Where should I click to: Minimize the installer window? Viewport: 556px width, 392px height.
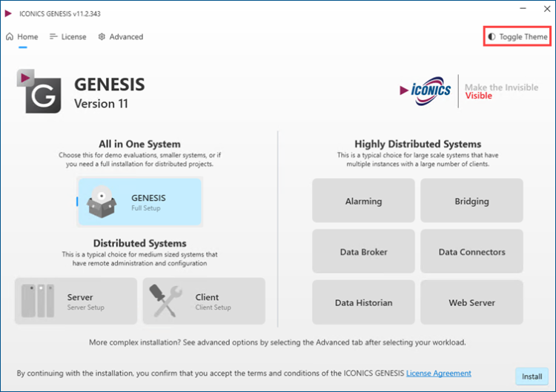point(523,8)
